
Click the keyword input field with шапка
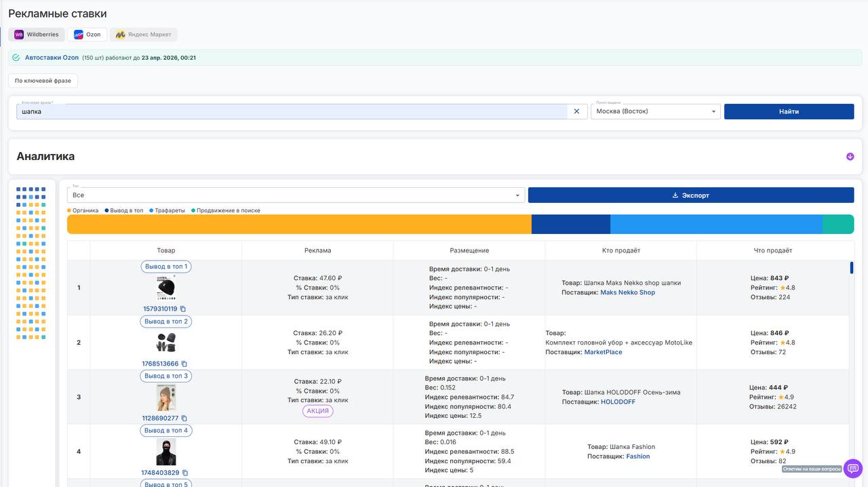[x=292, y=112]
